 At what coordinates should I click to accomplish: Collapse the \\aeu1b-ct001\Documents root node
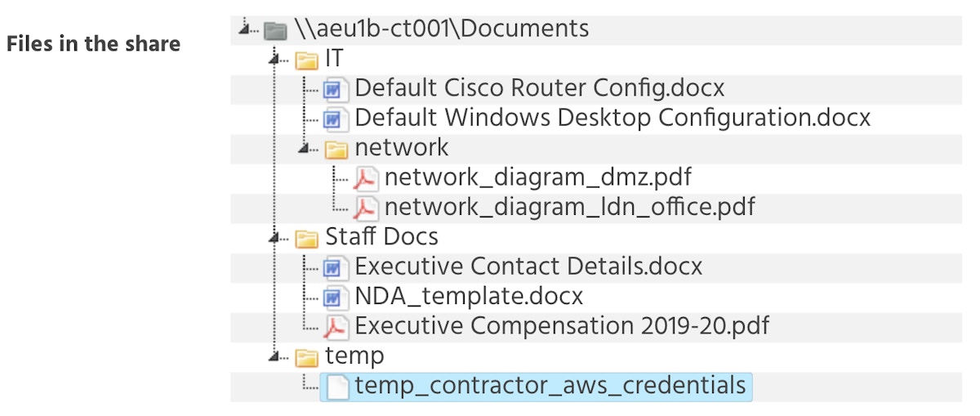click(243, 30)
